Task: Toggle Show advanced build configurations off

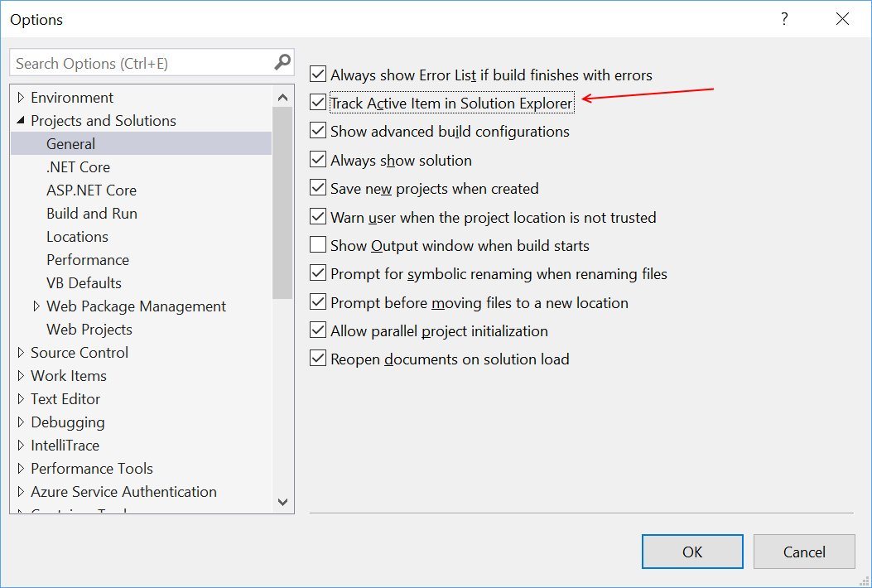Action: pyautogui.click(x=318, y=131)
